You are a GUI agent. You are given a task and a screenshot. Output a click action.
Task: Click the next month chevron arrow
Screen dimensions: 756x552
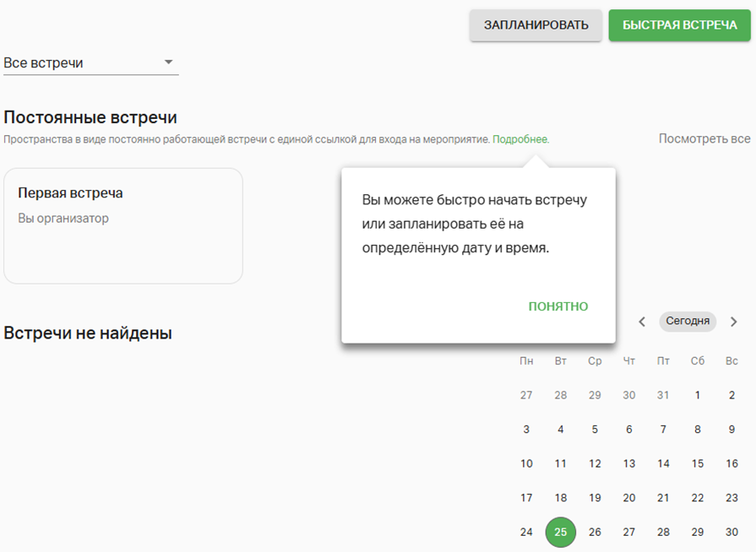pyautogui.click(x=733, y=322)
